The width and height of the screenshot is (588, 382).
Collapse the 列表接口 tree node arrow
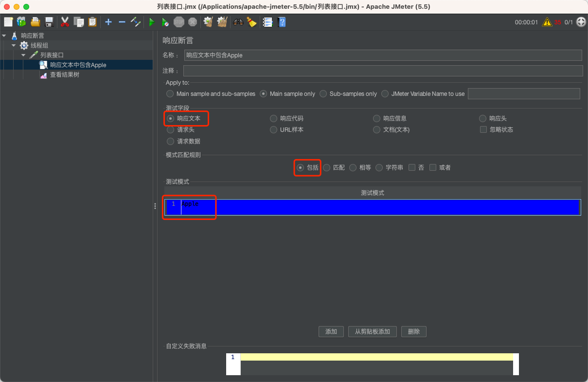coord(23,55)
